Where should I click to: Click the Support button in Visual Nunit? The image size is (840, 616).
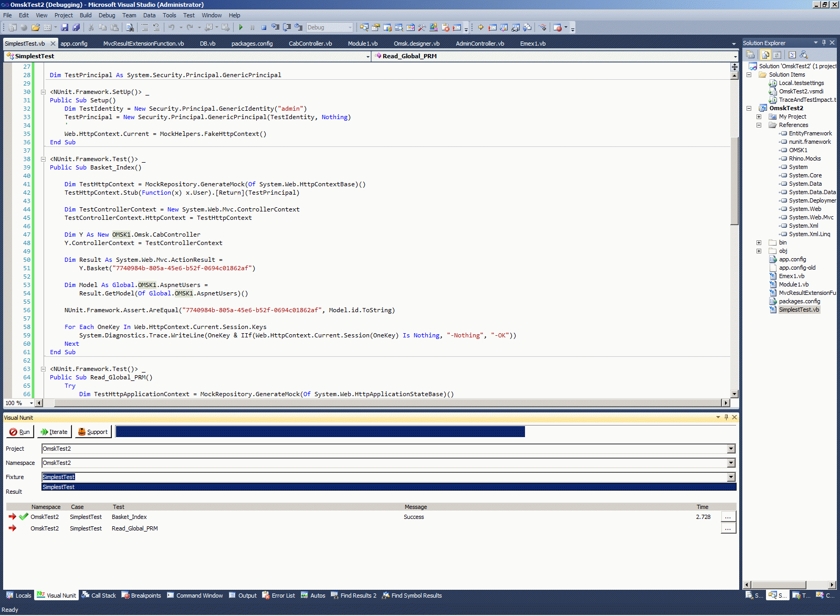coord(93,432)
